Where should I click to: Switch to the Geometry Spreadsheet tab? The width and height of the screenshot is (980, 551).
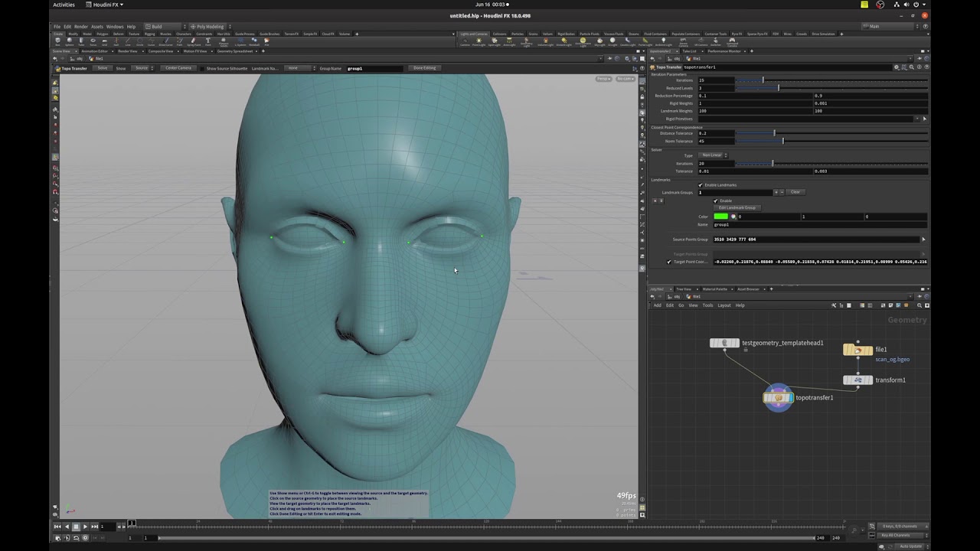click(x=235, y=51)
